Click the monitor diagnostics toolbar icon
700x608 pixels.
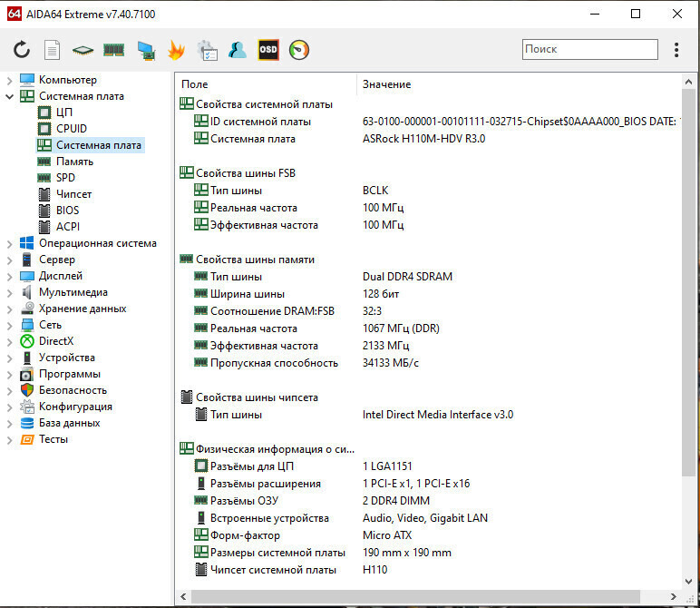click(x=145, y=50)
